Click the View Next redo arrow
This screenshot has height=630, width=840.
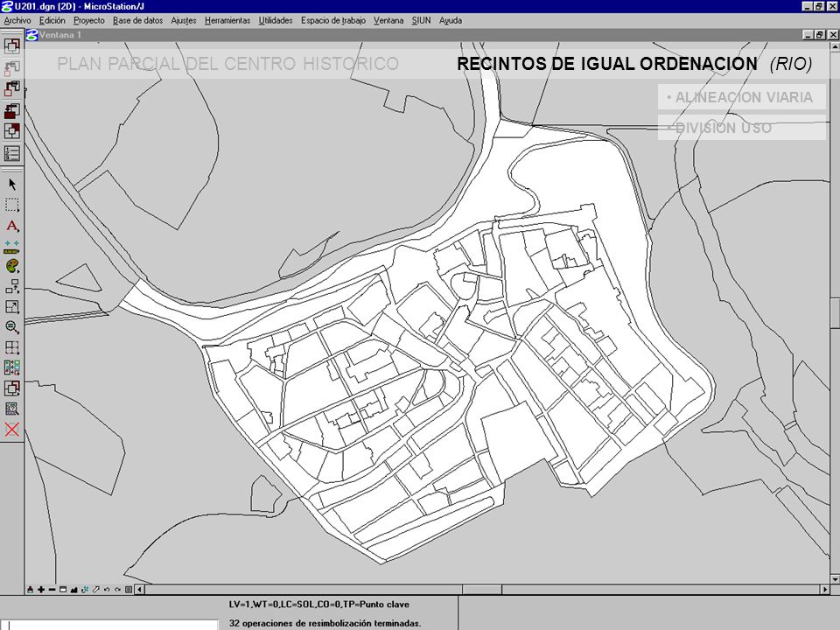coord(118,590)
